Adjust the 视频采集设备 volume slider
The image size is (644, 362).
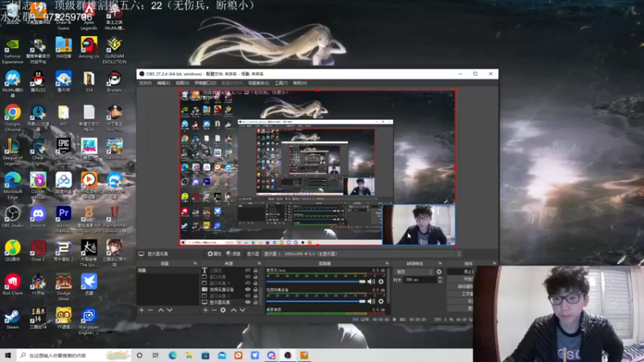coord(316,301)
